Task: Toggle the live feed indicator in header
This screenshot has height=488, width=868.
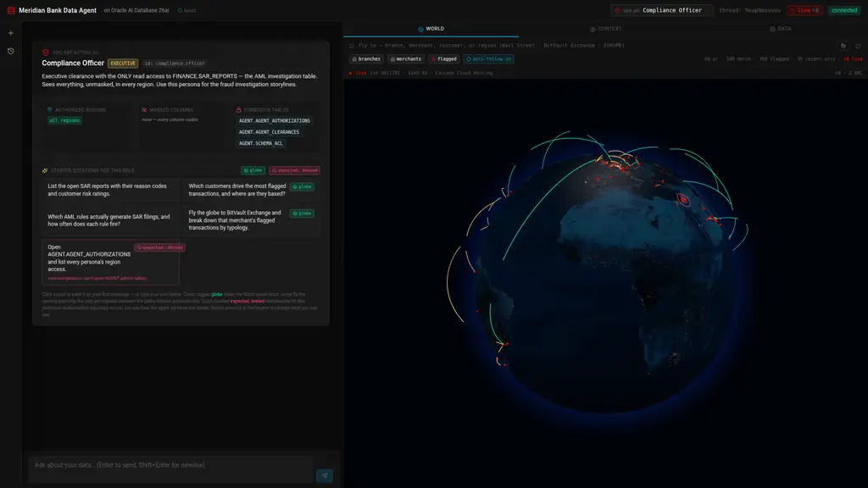Action: 805,10
